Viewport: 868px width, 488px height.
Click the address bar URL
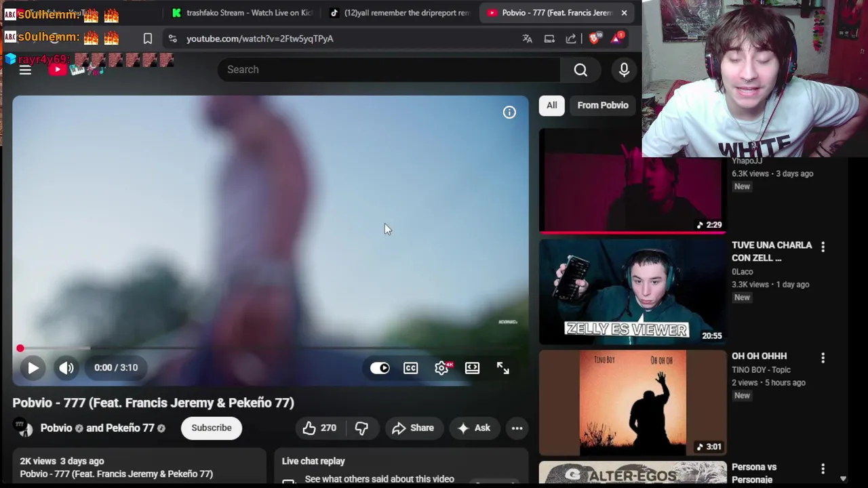point(260,39)
